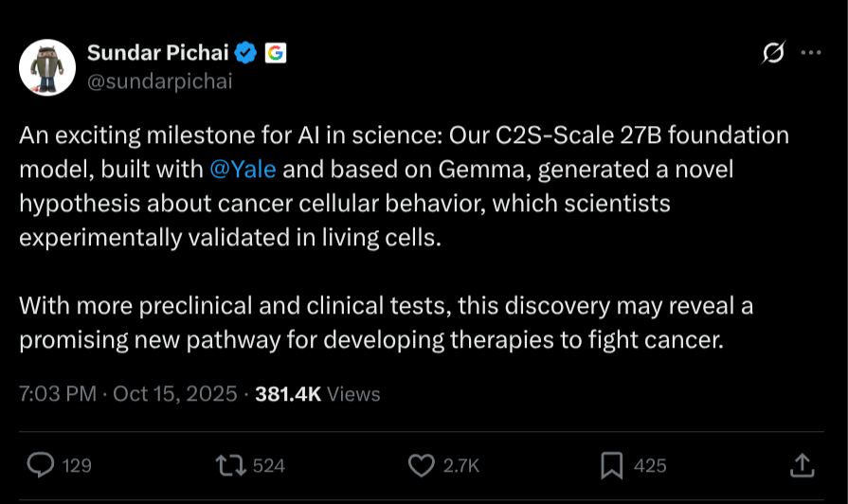Click the 129 replies count

[x=77, y=465]
